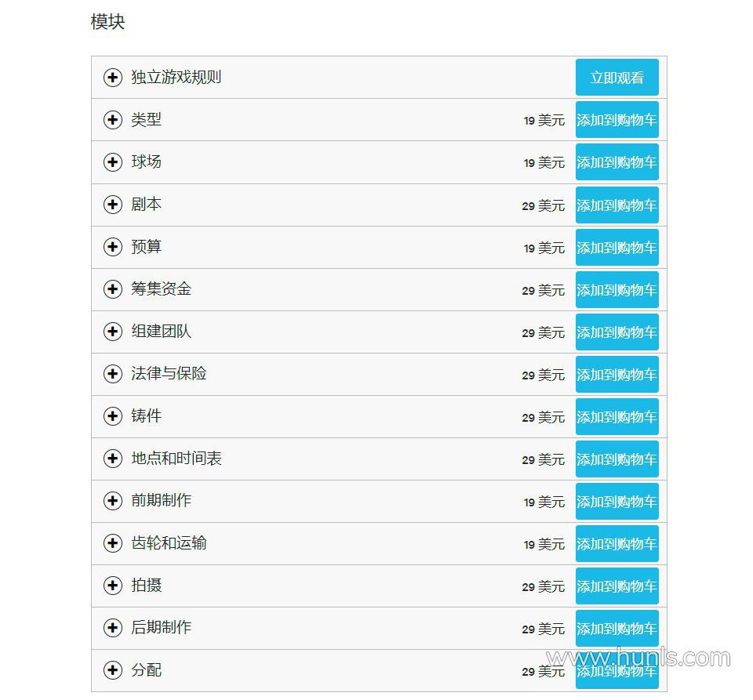Click the 后期制作 module title
The height and width of the screenshot is (700, 753).
coord(161,628)
